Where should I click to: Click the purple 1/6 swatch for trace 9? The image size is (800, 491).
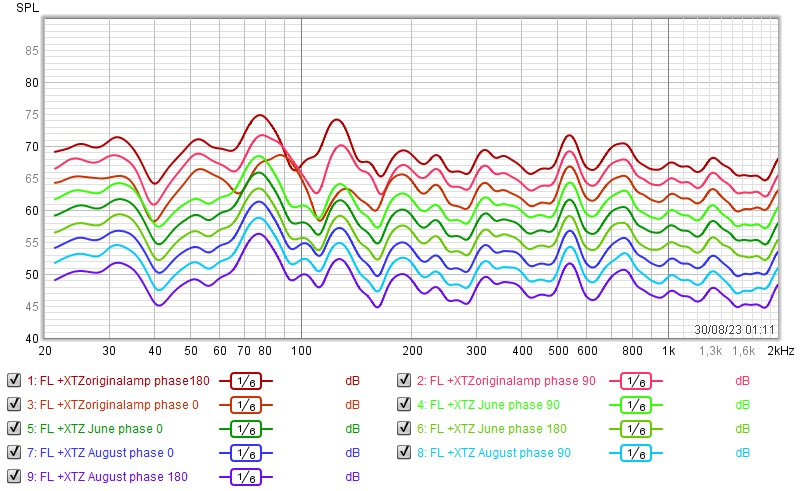[x=246, y=477]
